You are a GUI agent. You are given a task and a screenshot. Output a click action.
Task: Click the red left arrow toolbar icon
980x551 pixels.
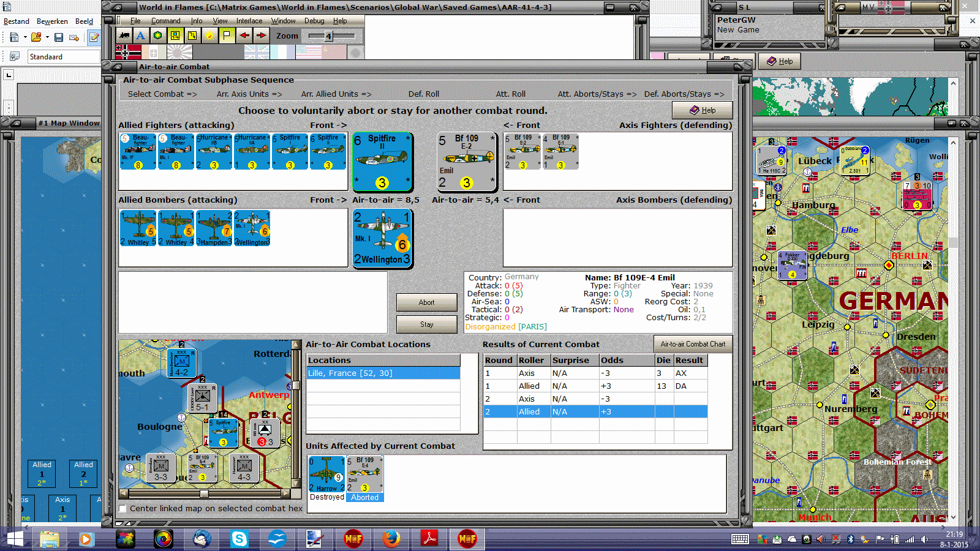[244, 36]
